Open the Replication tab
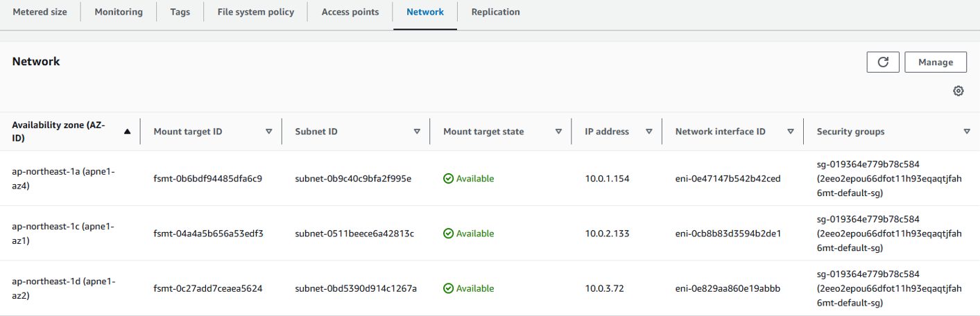This screenshot has height=316, width=980. coord(495,12)
